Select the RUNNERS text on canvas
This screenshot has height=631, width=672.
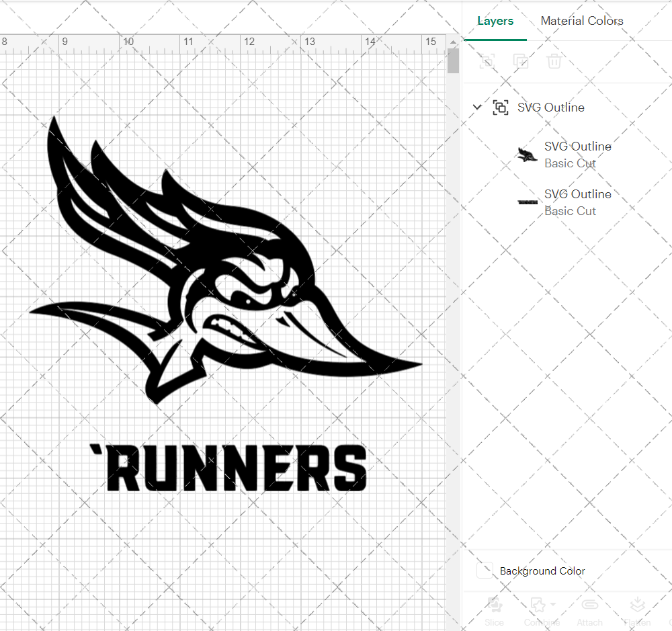(x=228, y=468)
